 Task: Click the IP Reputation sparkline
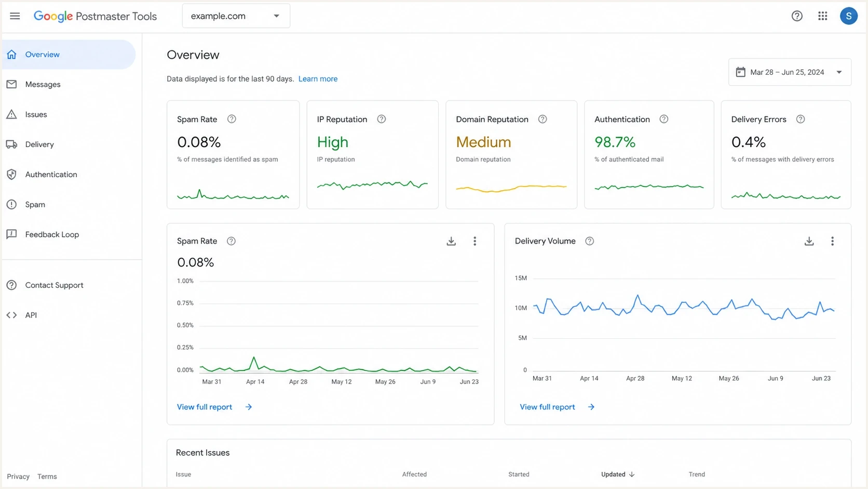pyautogui.click(x=372, y=184)
